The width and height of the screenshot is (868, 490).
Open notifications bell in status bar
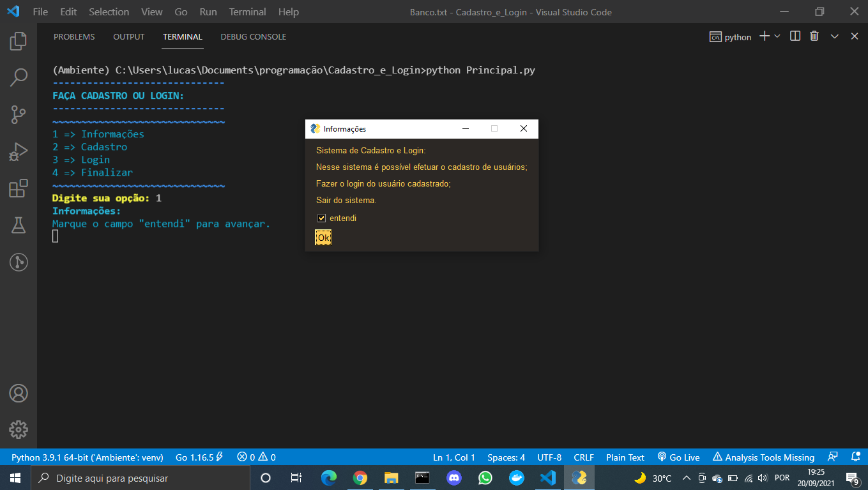click(x=855, y=457)
